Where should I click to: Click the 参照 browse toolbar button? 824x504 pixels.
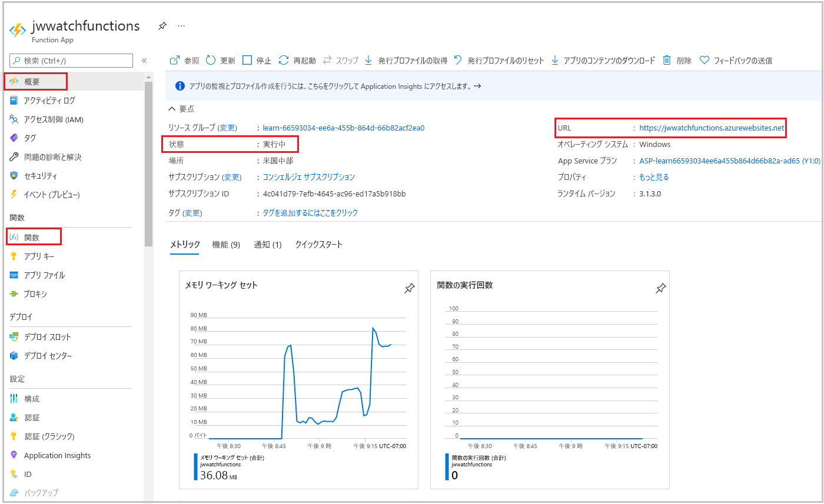pyautogui.click(x=184, y=61)
